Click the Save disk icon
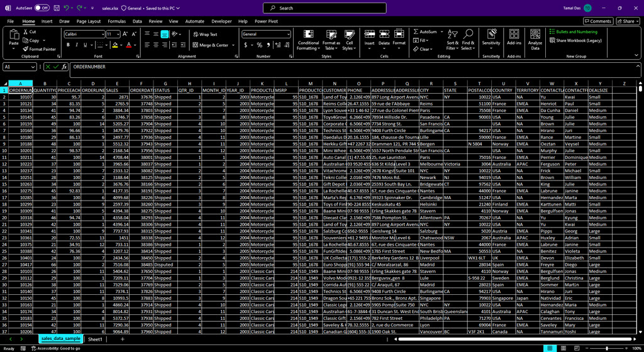 pos(57,8)
